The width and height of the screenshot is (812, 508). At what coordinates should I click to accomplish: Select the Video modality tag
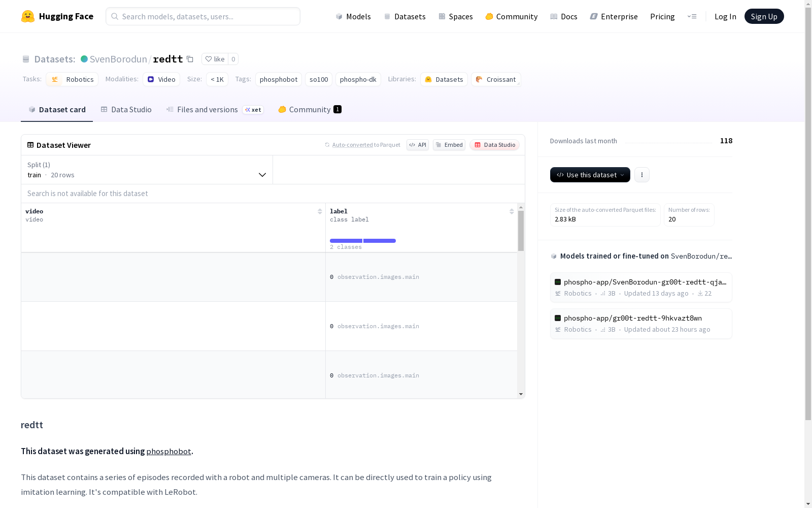pos(161,79)
